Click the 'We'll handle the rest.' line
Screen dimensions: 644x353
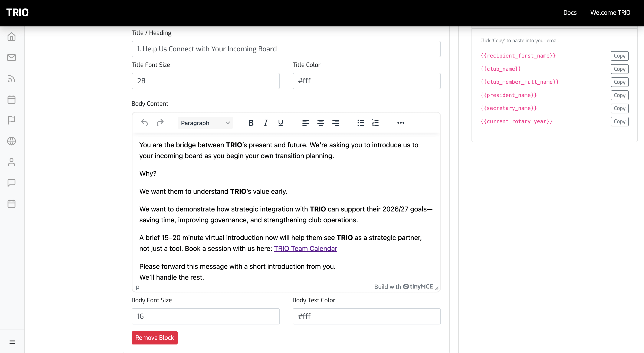click(x=171, y=277)
